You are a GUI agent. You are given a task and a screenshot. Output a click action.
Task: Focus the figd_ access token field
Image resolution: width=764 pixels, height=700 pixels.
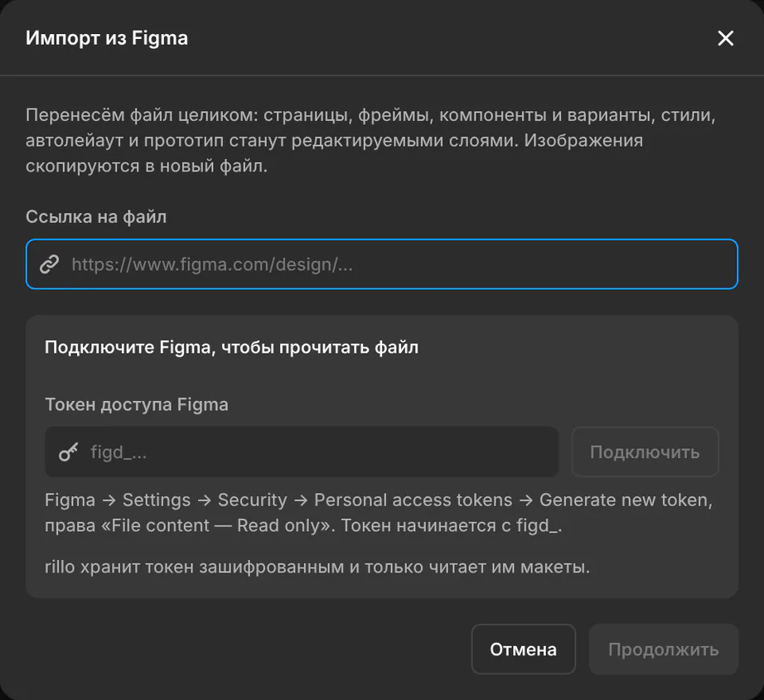(x=302, y=452)
